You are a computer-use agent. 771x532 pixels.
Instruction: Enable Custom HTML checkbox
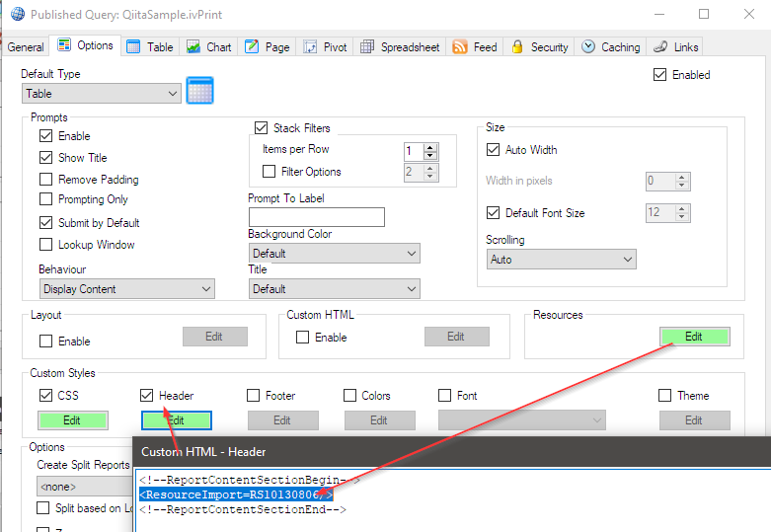point(302,337)
